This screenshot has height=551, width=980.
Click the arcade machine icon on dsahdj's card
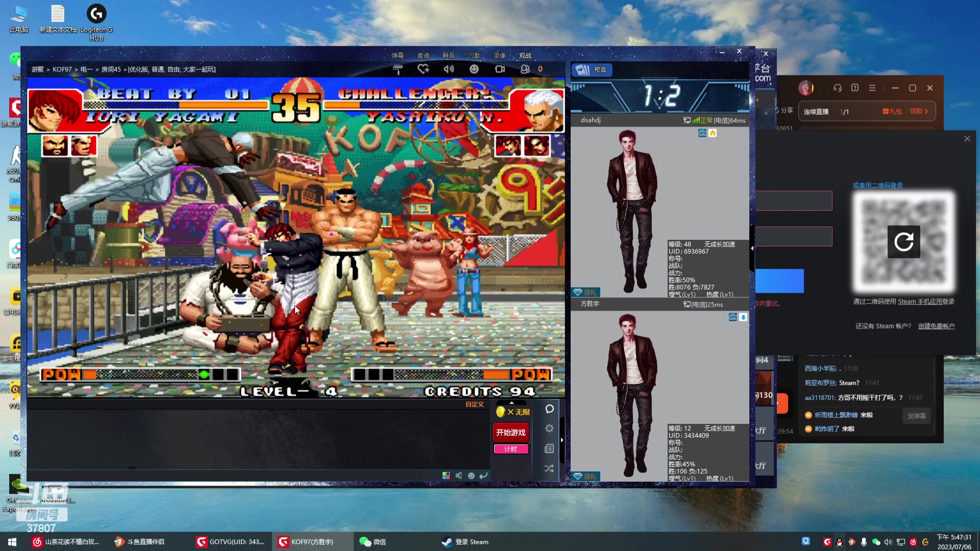point(702,133)
